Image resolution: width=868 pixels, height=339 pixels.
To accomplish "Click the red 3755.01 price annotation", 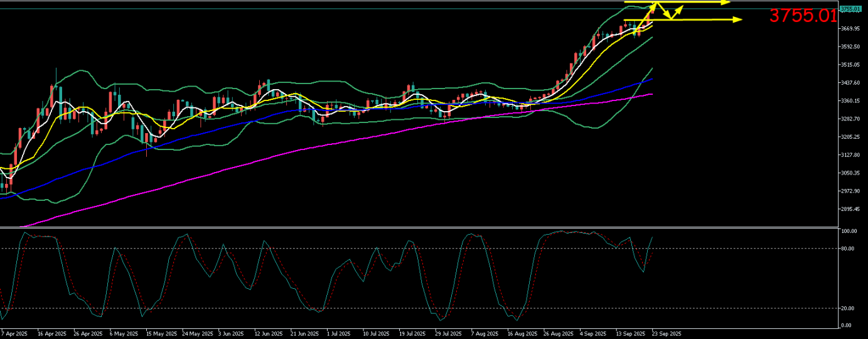I will coord(803,16).
